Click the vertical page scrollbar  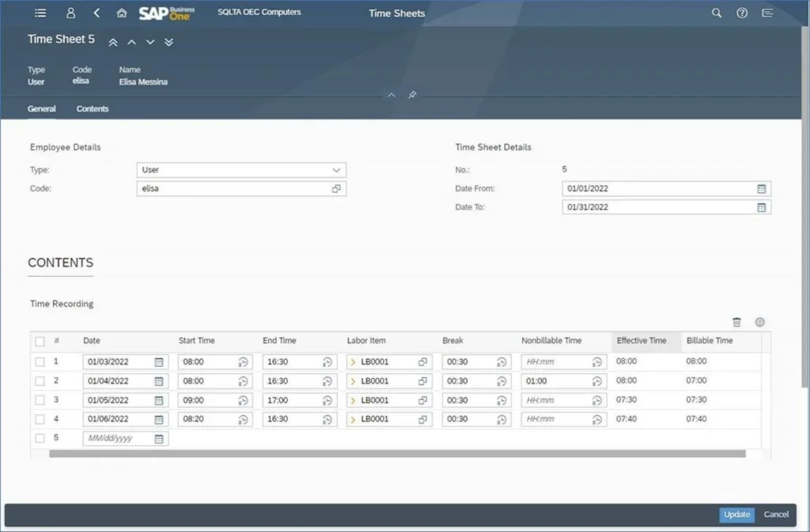[804, 206]
